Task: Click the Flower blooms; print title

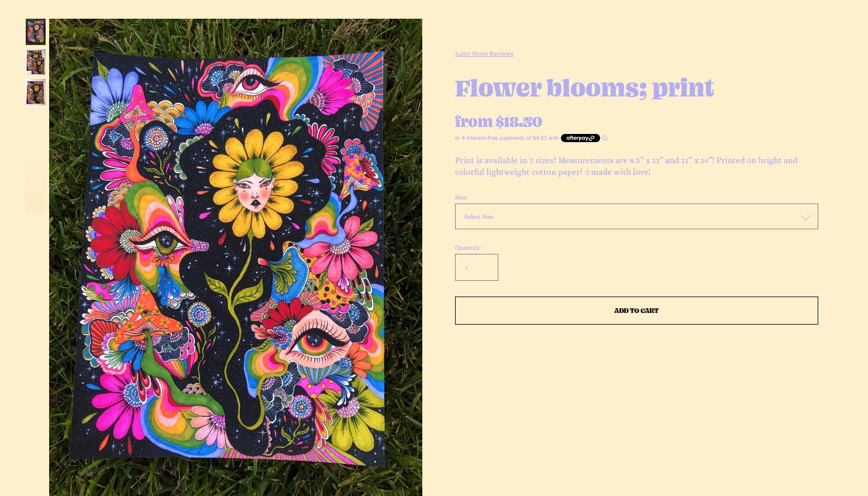Action: pos(584,88)
